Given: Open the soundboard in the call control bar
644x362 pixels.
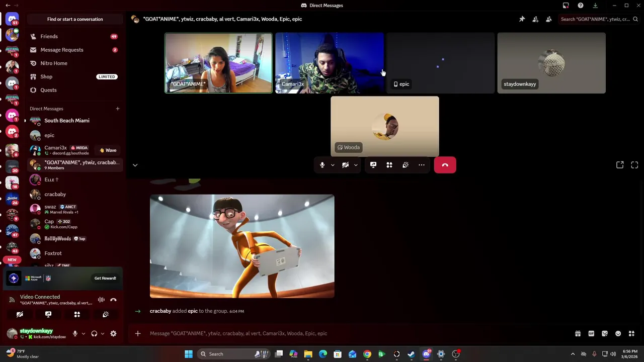Looking at the screenshot, I should pos(406,165).
